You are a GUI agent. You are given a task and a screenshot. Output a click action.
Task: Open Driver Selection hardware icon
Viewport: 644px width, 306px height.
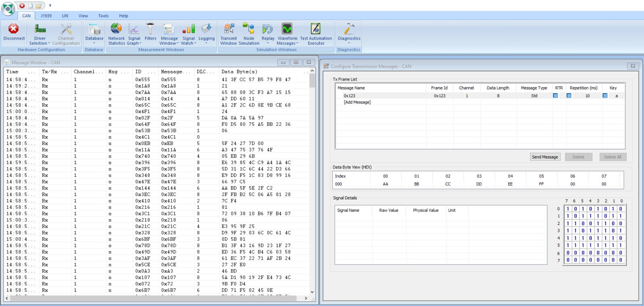pyautogui.click(x=40, y=29)
